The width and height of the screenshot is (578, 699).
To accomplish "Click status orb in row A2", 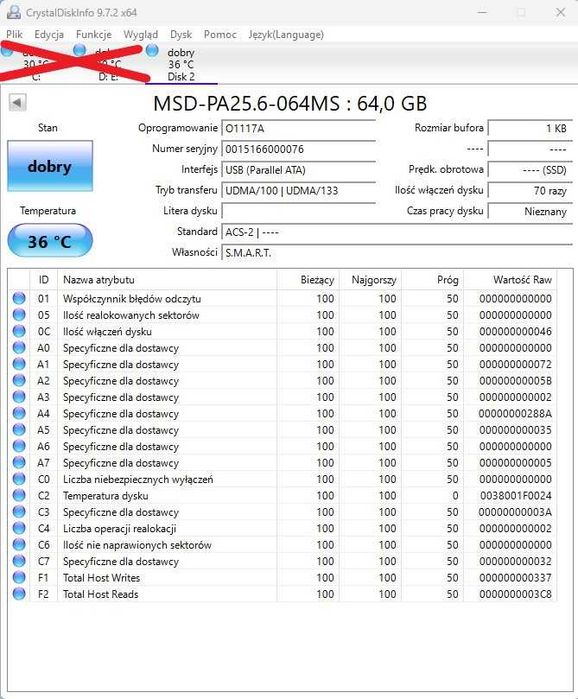I will tap(19, 380).
